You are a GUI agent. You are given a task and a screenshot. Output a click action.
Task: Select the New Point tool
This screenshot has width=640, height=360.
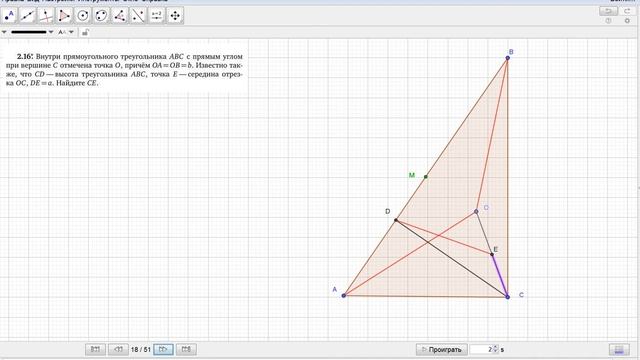coord(9,16)
